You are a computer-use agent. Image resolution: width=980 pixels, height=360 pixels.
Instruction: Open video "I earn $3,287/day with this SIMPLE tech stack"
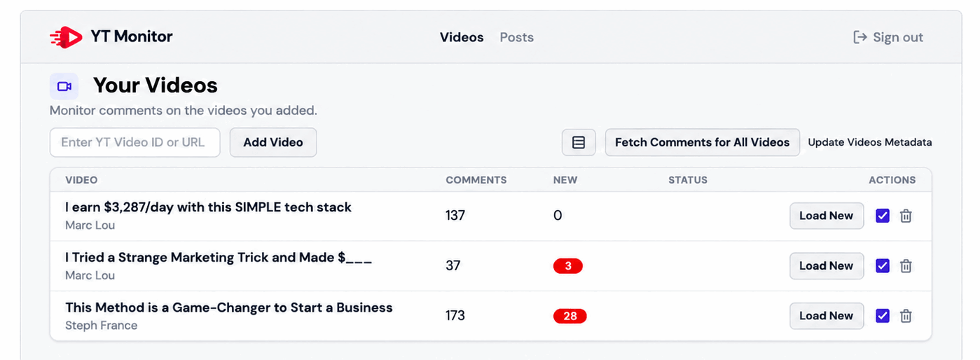(x=209, y=207)
